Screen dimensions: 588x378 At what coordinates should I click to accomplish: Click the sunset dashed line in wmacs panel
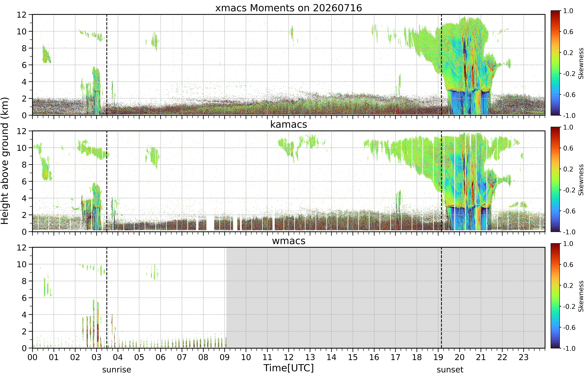pyautogui.click(x=441, y=298)
